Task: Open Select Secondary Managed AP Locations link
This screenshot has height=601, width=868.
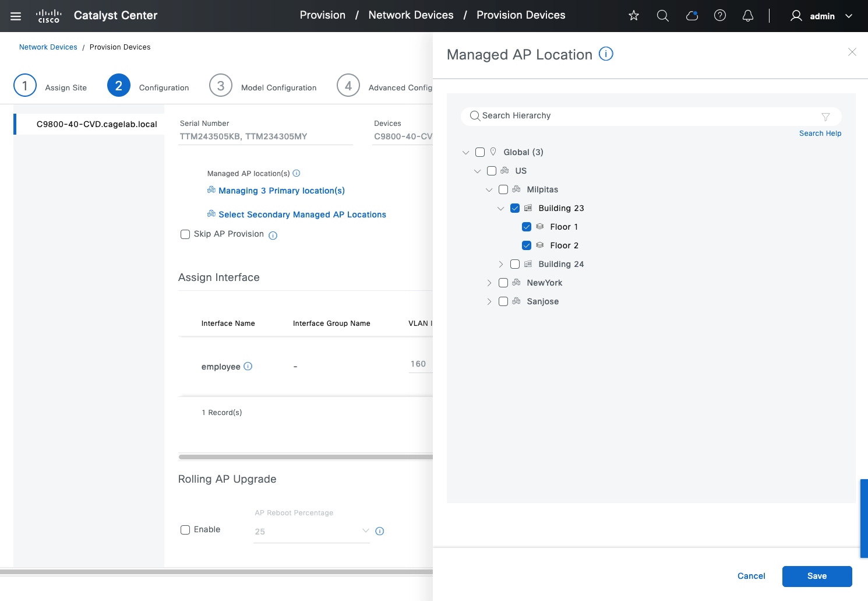Action: [x=302, y=215]
